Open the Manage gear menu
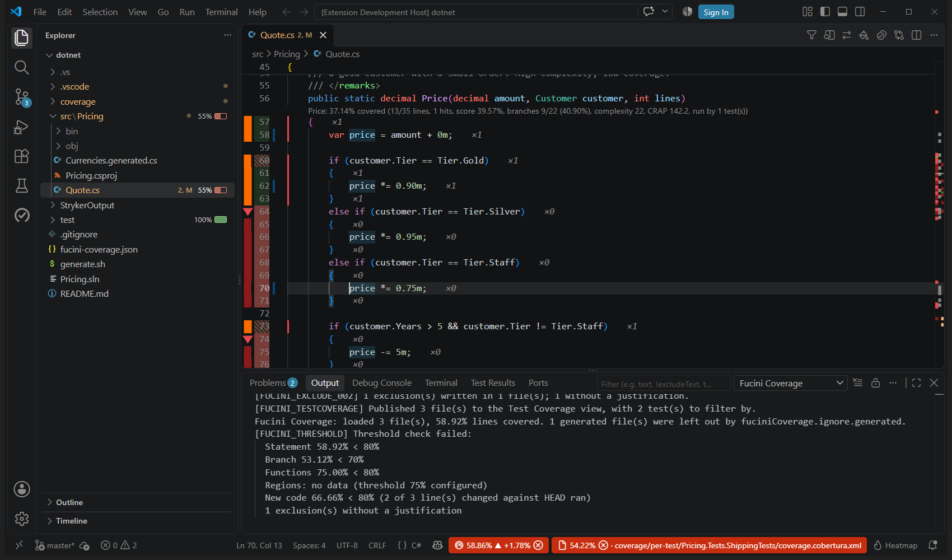Screen dimensions: 952x560 [22, 519]
